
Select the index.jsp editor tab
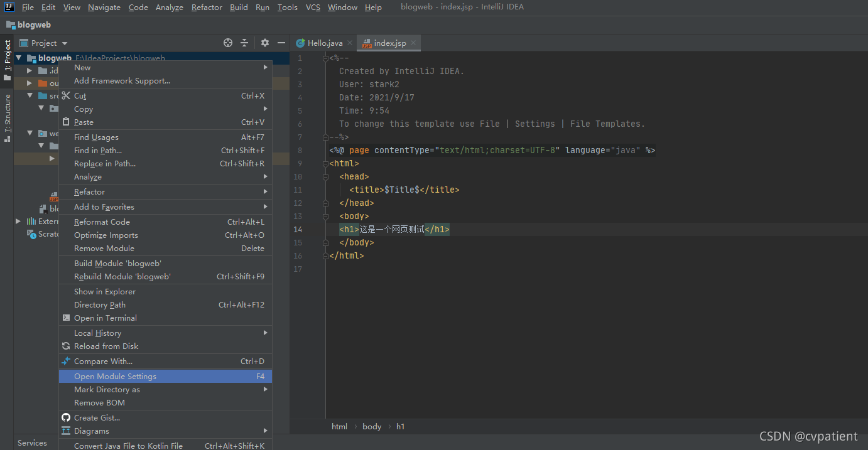[x=389, y=43]
